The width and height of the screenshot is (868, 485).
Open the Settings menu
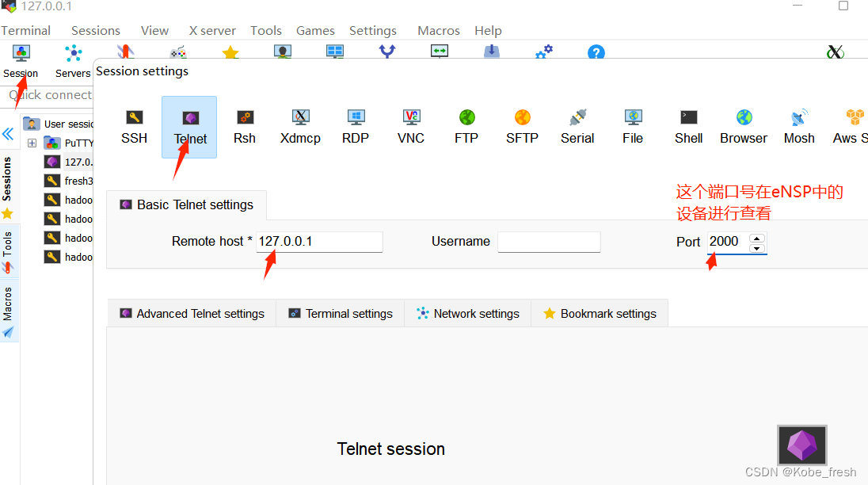[x=372, y=30]
